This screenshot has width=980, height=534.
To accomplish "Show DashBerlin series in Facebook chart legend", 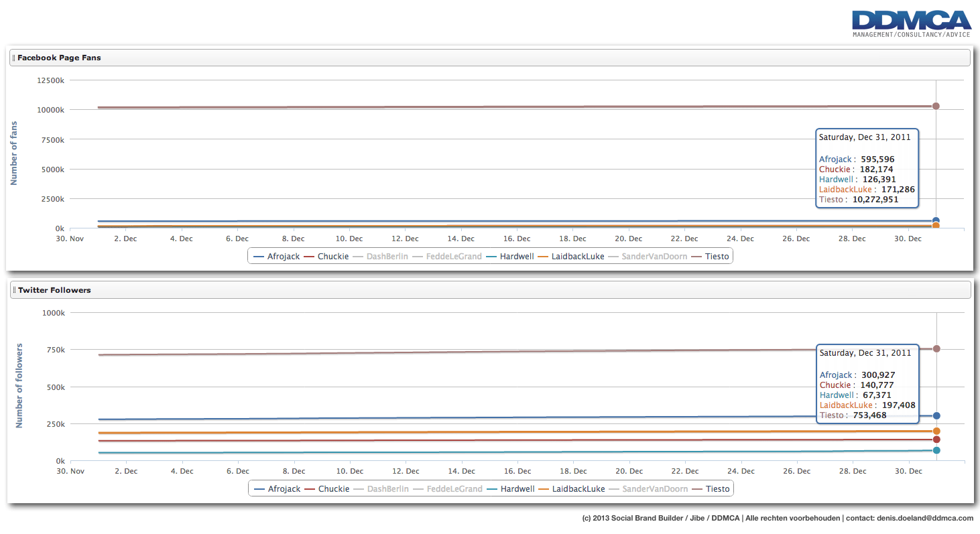I will pos(387,257).
